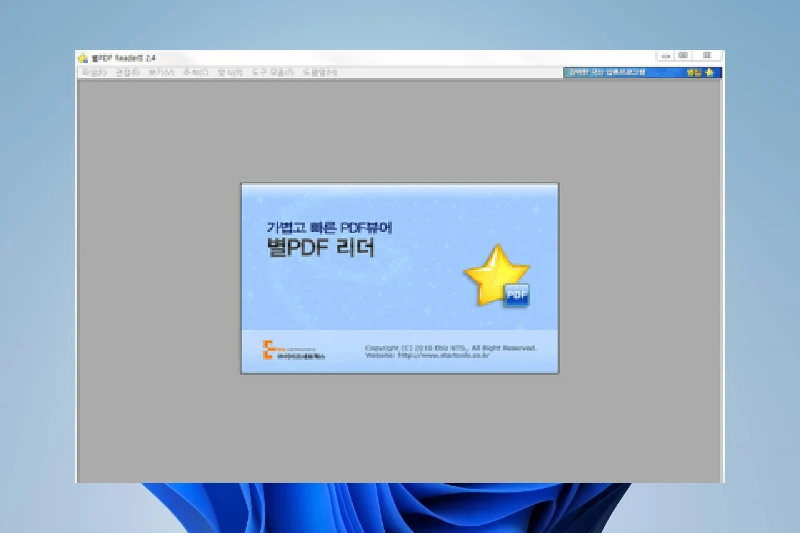Click the orange company logo on splash
This screenshot has height=533, width=800.
[x=294, y=350]
